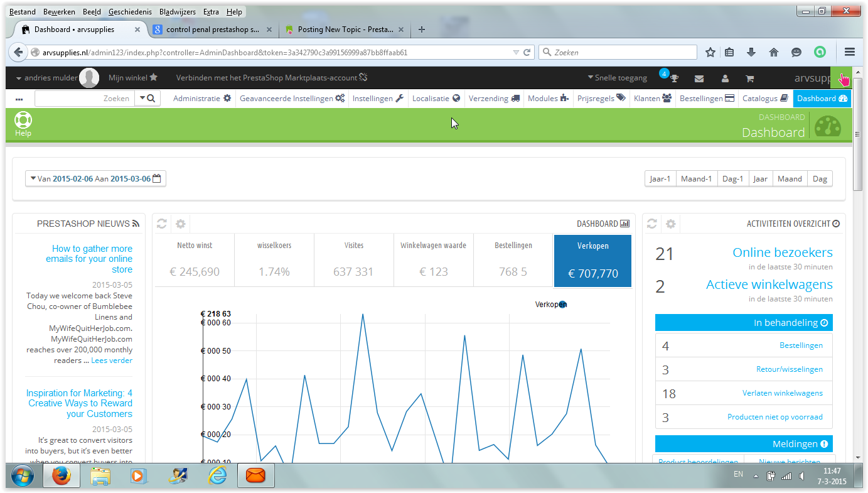Open the lifebuoy Help button
This screenshot has width=868, height=493.
23,124
